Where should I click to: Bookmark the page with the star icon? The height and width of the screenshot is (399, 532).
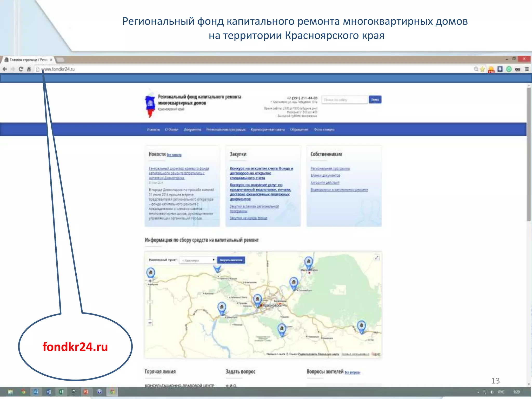click(482, 69)
